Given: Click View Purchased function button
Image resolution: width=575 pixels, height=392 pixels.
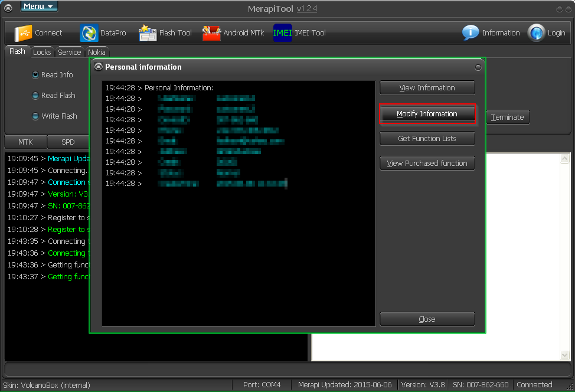Looking at the screenshot, I should click(x=427, y=163).
